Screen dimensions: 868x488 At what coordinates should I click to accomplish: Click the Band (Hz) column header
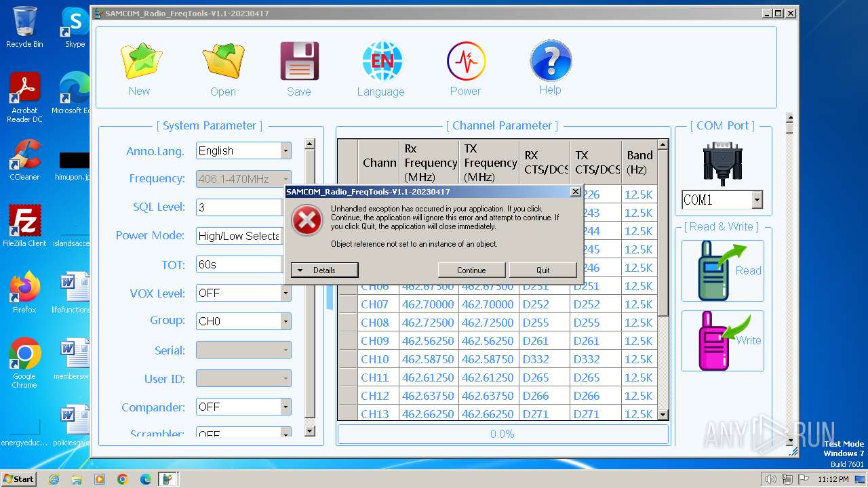pos(639,163)
